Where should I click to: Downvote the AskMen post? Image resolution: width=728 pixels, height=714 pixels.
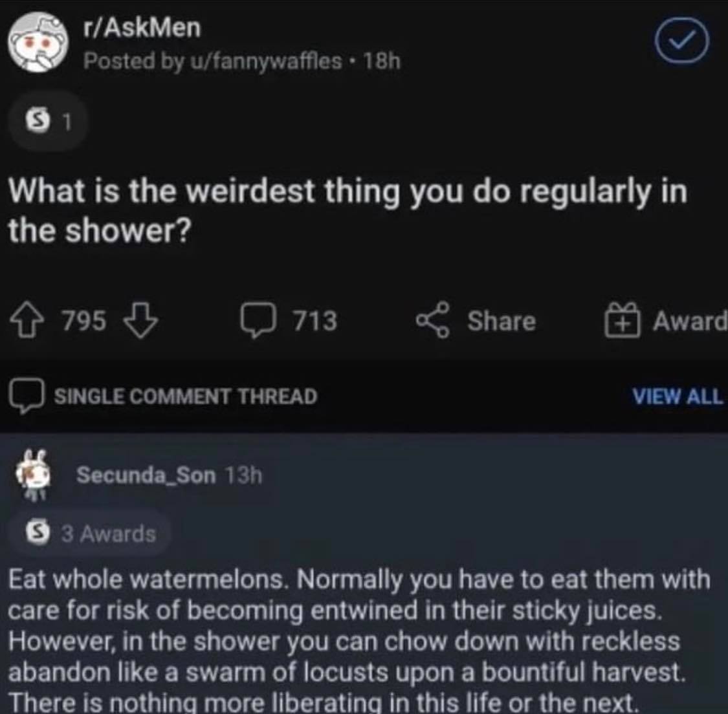tap(140, 321)
